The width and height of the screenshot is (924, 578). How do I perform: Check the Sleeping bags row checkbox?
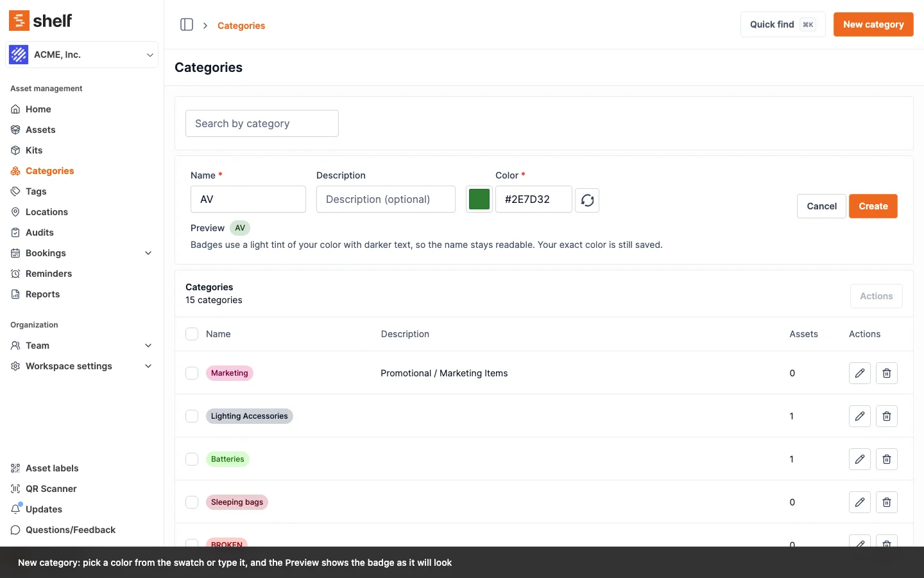click(x=192, y=502)
